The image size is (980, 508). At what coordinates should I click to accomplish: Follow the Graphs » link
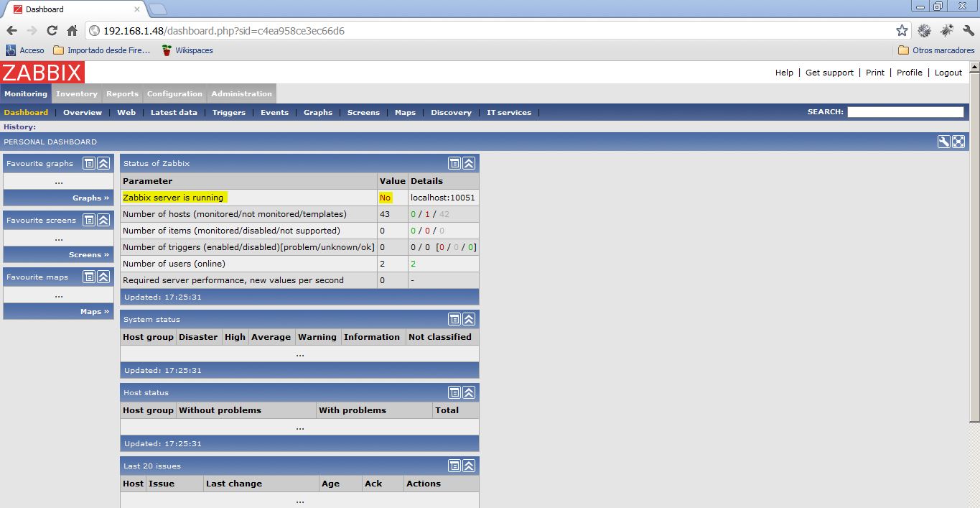click(x=90, y=198)
